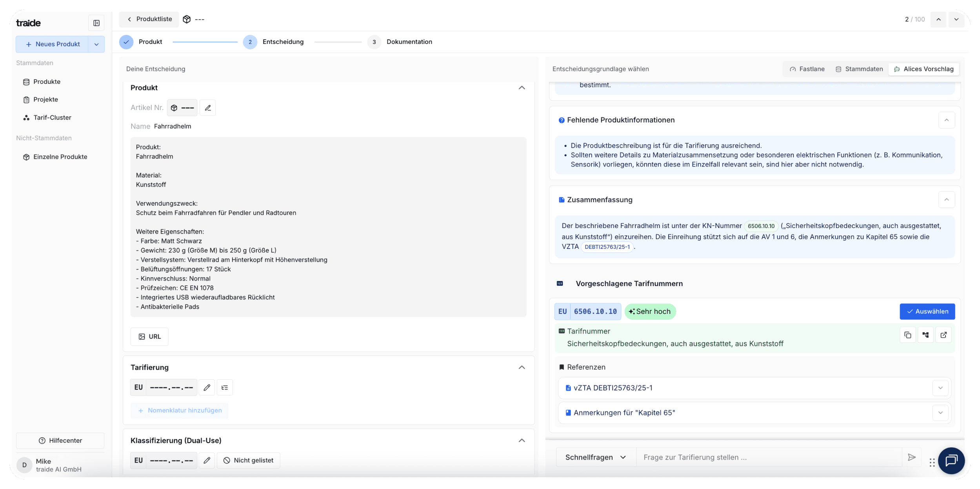Image resolution: width=980 pixels, height=489 pixels.
Task: Open tariff number in external link icon
Action: 944,335
